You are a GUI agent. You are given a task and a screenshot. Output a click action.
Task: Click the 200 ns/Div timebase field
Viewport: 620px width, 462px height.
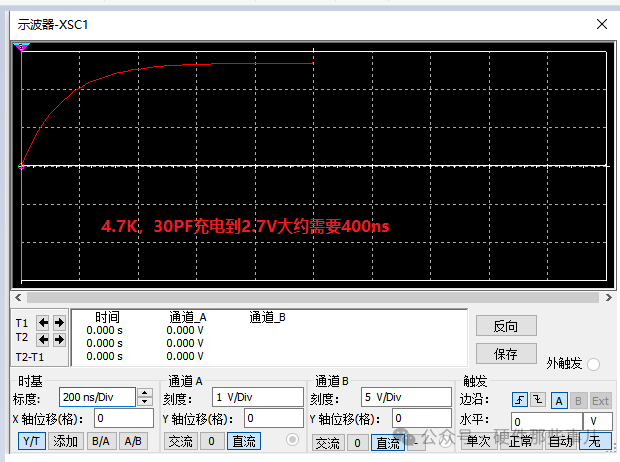tap(95, 397)
